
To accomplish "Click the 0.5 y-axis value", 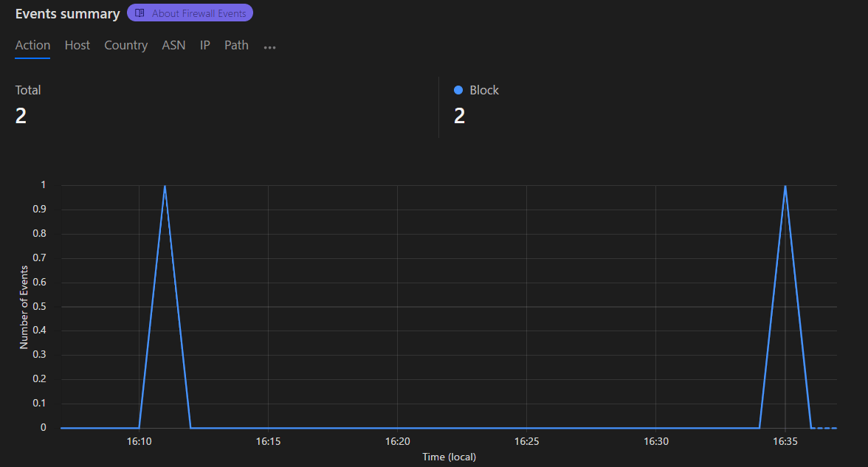I will coord(39,307).
